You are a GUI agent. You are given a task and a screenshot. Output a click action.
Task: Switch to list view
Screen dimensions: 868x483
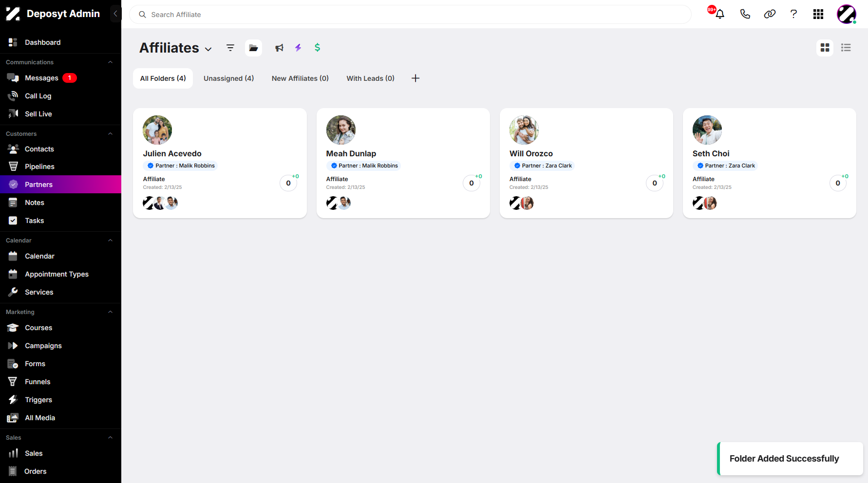coord(846,48)
